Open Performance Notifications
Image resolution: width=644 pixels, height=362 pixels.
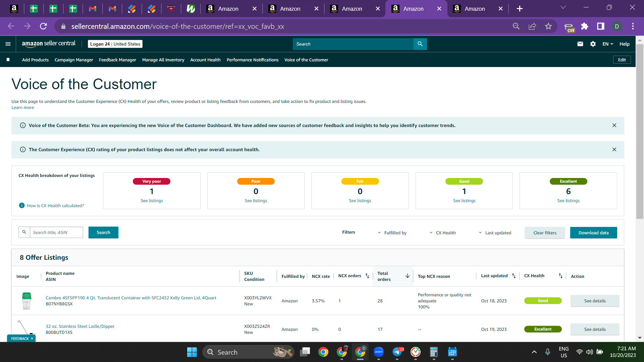[x=253, y=60]
